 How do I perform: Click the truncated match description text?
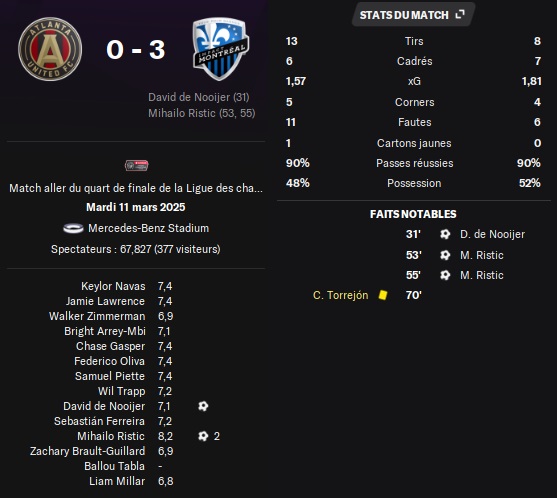click(x=136, y=188)
